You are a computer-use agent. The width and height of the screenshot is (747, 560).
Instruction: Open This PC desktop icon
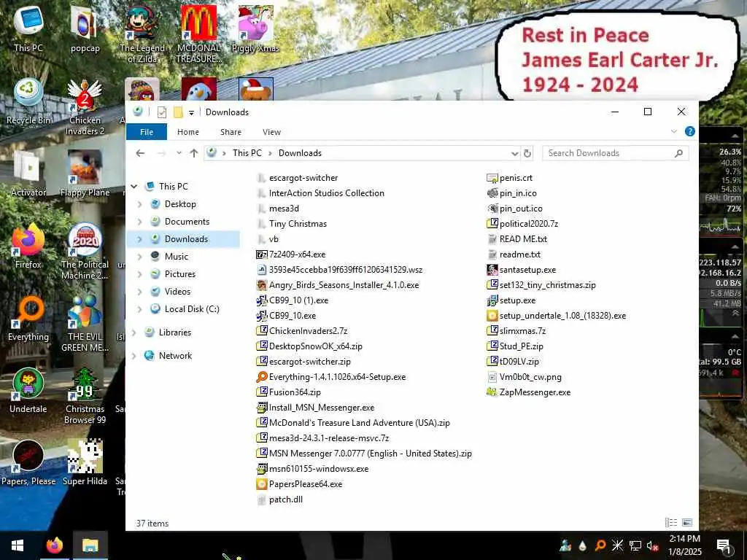pos(28,29)
